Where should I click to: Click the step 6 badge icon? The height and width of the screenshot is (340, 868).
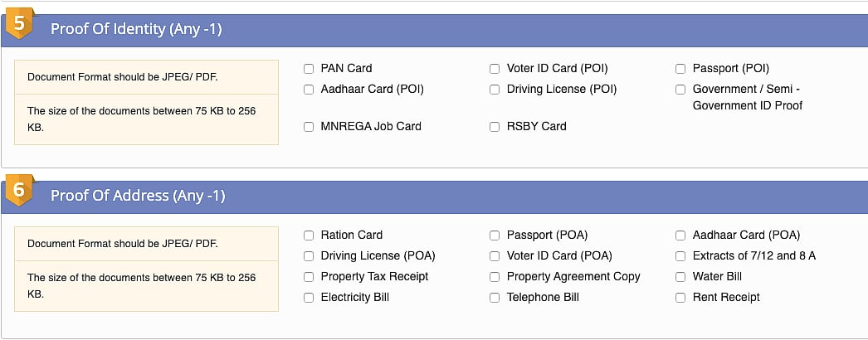18,191
